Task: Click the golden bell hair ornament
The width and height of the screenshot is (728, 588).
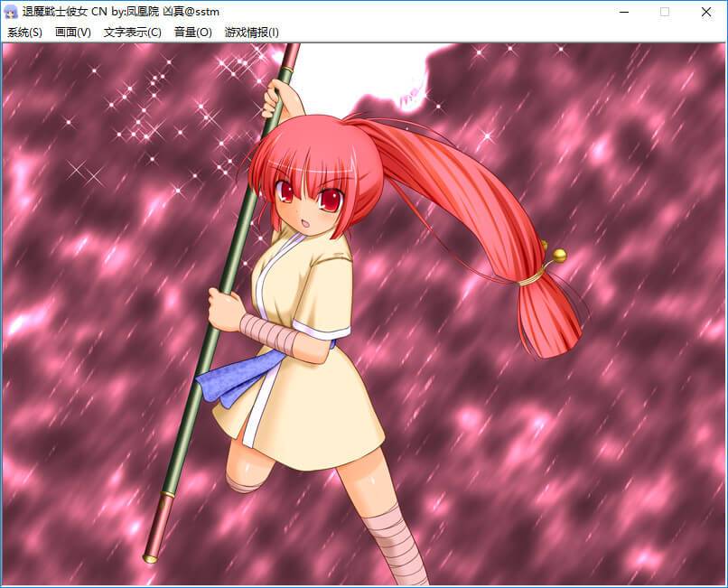Action: click(x=560, y=256)
